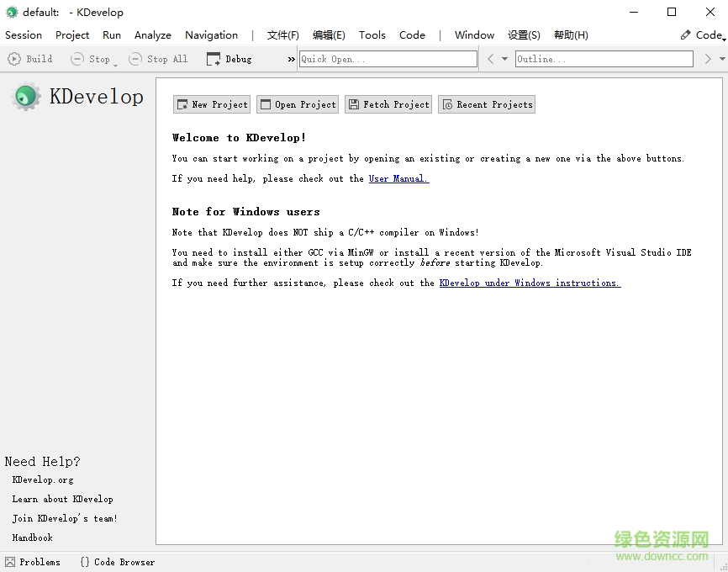Viewport: 728px width, 572px height.
Task: Expand the hidden toolbar items chevron
Action: coord(291,59)
